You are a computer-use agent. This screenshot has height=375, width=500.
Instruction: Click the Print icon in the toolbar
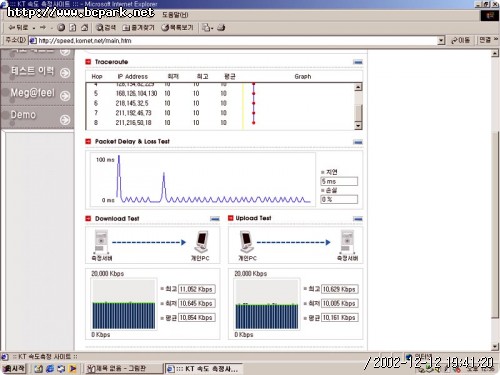pos(221,28)
